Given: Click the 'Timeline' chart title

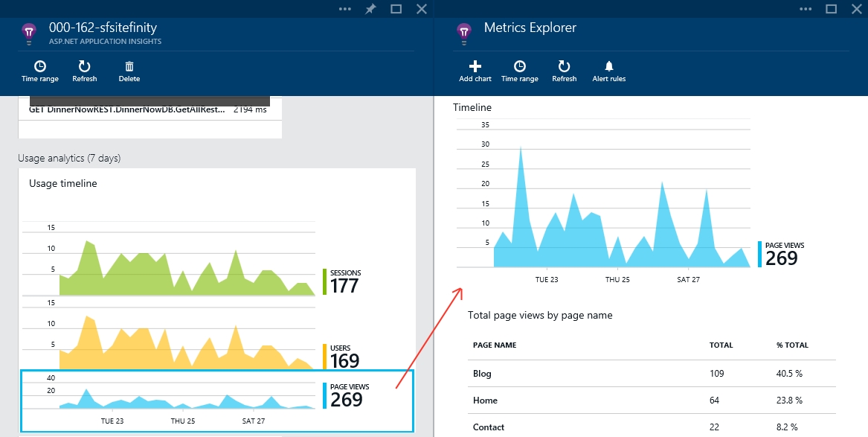Looking at the screenshot, I should point(472,107).
